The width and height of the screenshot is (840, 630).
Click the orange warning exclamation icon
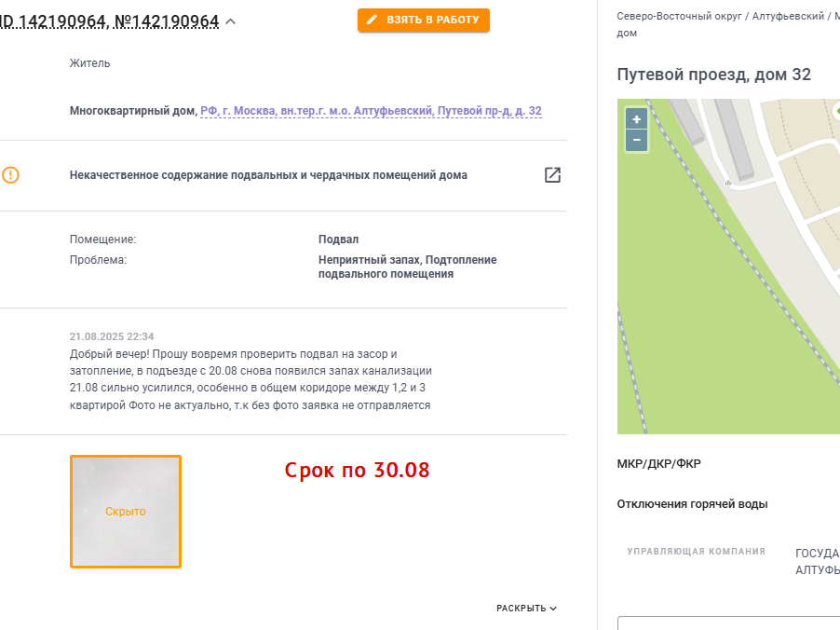coord(10,175)
